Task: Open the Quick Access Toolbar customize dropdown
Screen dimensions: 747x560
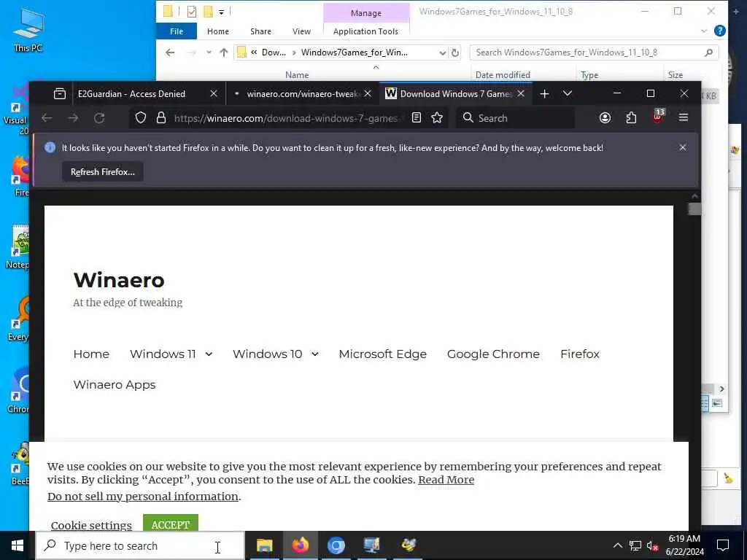Action: [222, 12]
